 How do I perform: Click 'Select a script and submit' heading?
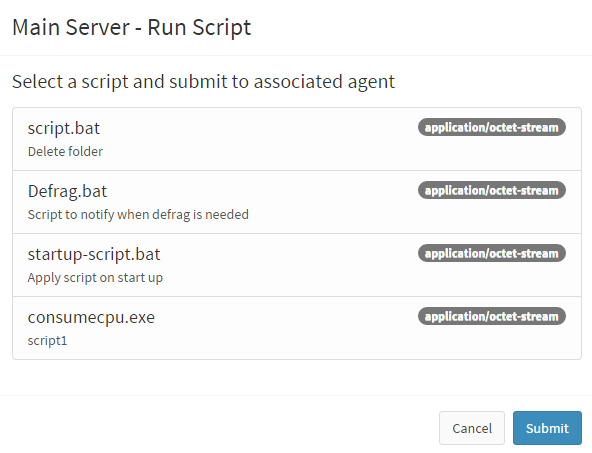203,82
